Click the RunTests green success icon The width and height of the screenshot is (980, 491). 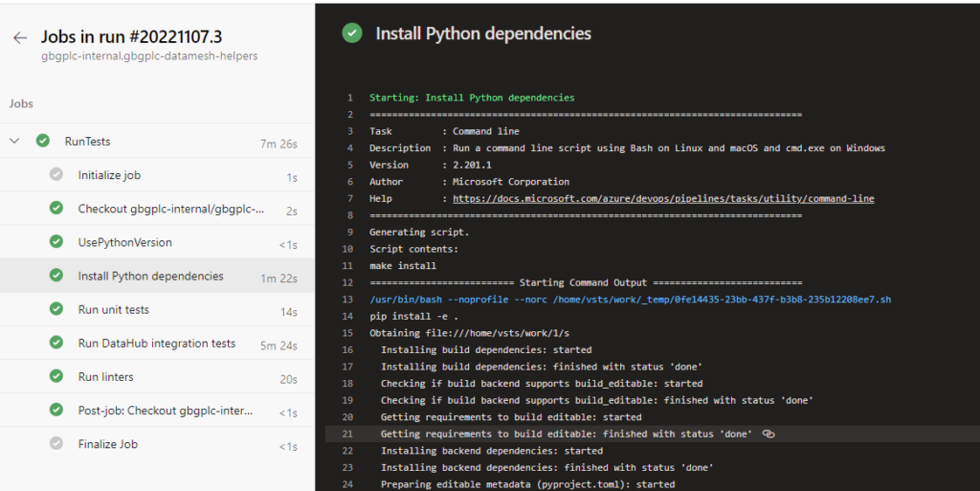tap(42, 141)
